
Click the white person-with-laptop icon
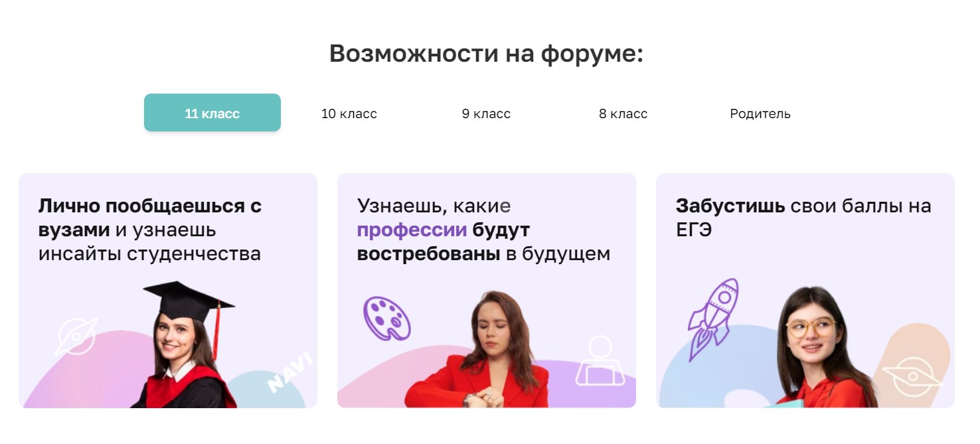click(x=600, y=361)
